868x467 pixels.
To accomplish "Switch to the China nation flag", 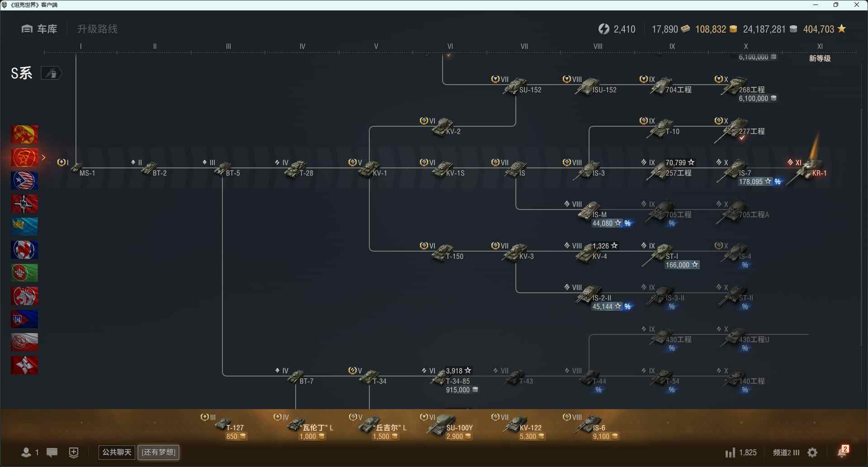I will (x=24, y=134).
